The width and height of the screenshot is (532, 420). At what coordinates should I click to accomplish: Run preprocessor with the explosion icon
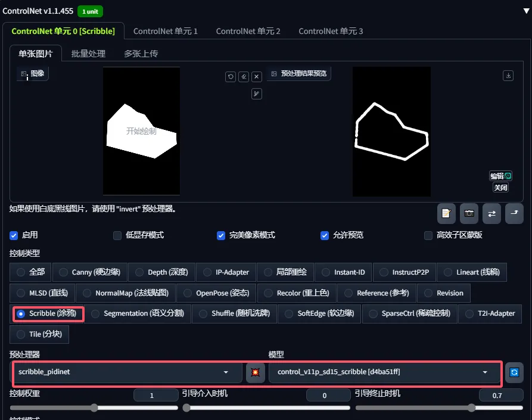[x=255, y=372]
